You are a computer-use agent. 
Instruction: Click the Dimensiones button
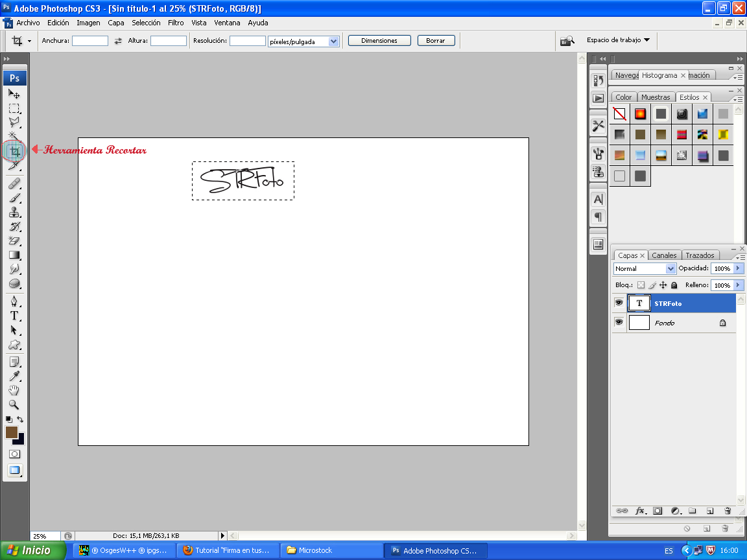(379, 40)
